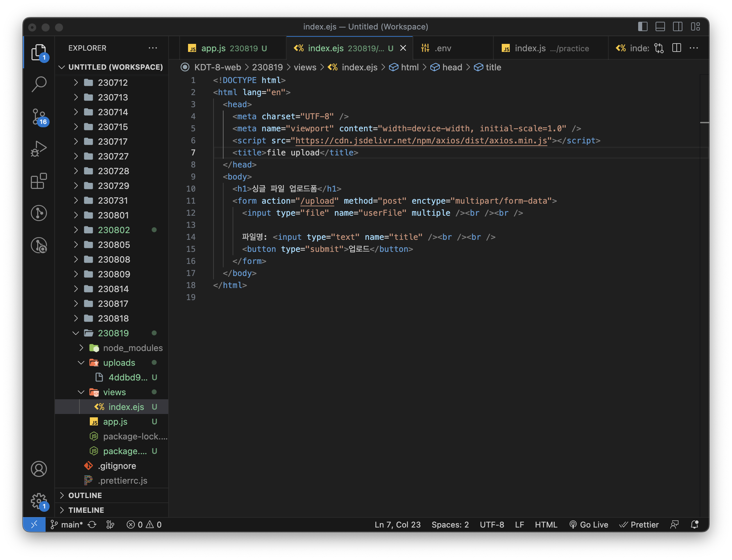Open the 4ddbd9 uploaded file
Screen dimensions: 732x560
tap(112, 377)
